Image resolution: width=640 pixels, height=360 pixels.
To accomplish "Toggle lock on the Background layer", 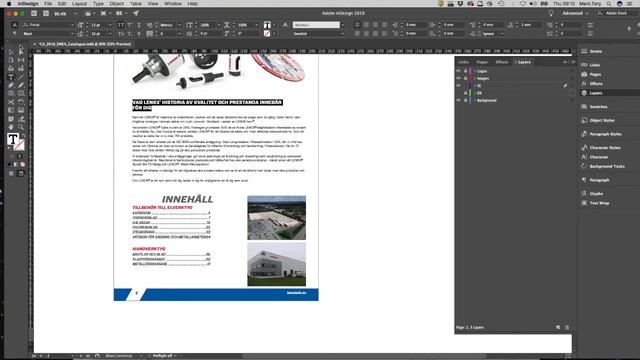I will (x=465, y=100).
